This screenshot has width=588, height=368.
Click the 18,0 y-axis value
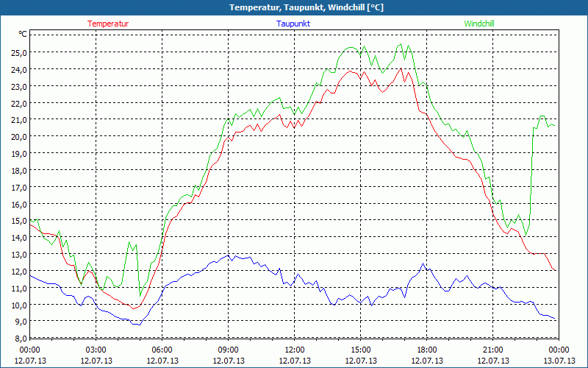pyautogui.click(x=19, y=171)
